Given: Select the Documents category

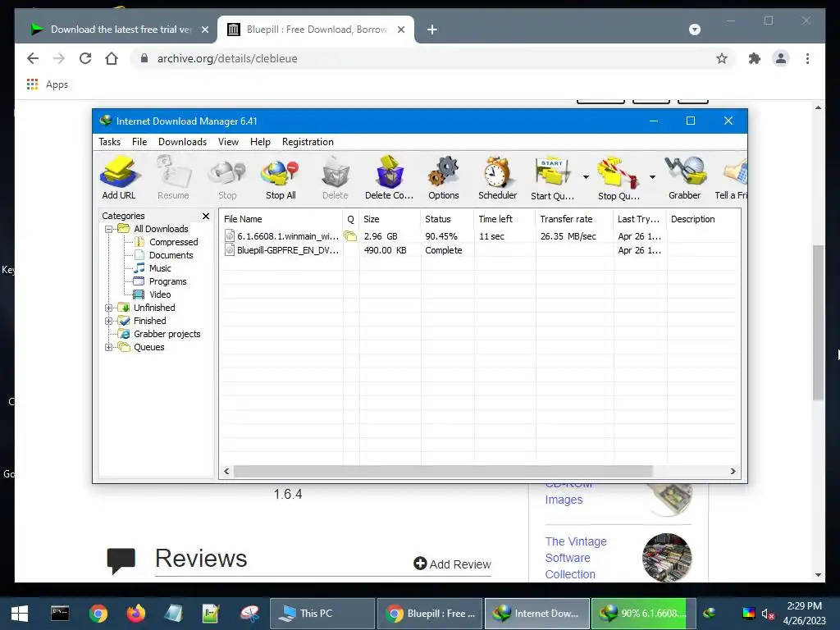Looking at the screenshot, I should click(x=171, y=256).
